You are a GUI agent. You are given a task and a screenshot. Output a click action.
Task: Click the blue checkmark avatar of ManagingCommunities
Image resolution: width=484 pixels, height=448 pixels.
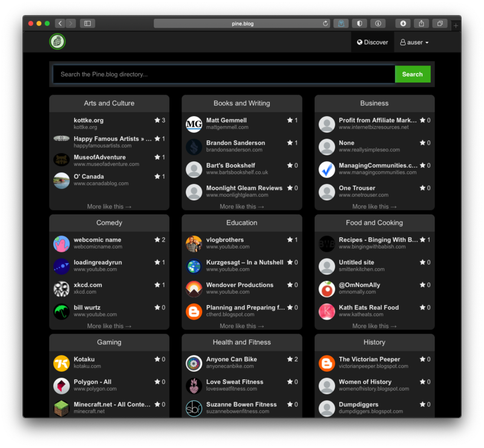[327, 170]
